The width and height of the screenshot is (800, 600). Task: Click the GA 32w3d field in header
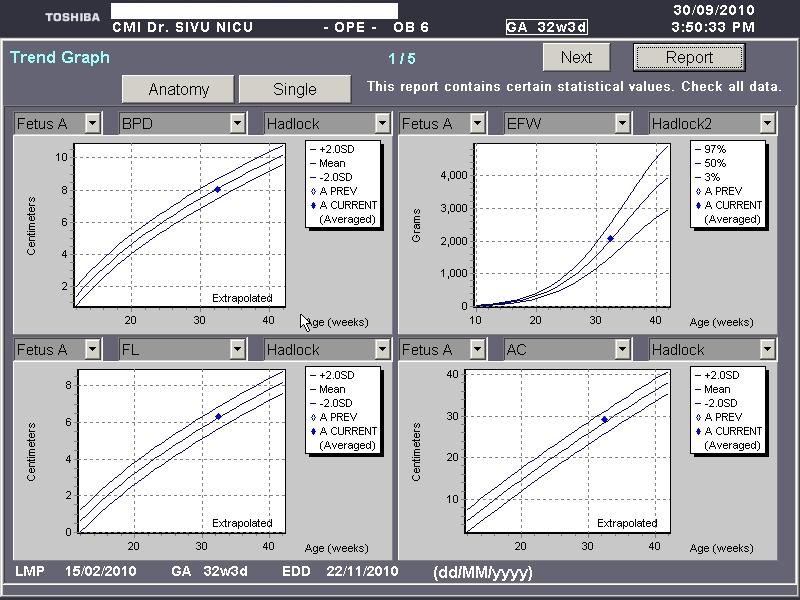(x=544, y=27)
